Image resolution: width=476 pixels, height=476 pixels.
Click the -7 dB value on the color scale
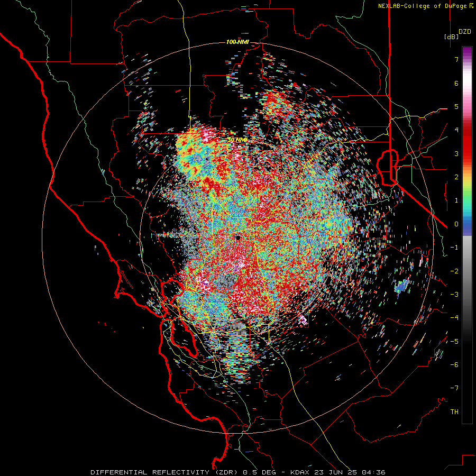point(454,388)
